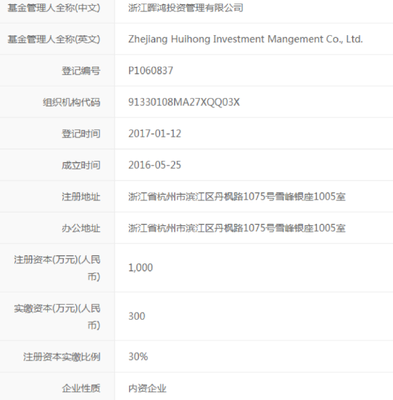Click the Chinese fund manager name label 基金管理人全称(中文)
The height and width of the screenshot is (400, 393).
click(54, 8)
